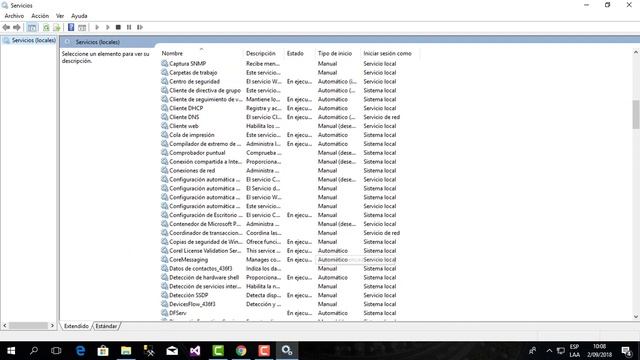Viewport: 640px width, 360px height.
Task: Click the gear icon of Cliente DHCP row
Action: (x=164, y=108)
